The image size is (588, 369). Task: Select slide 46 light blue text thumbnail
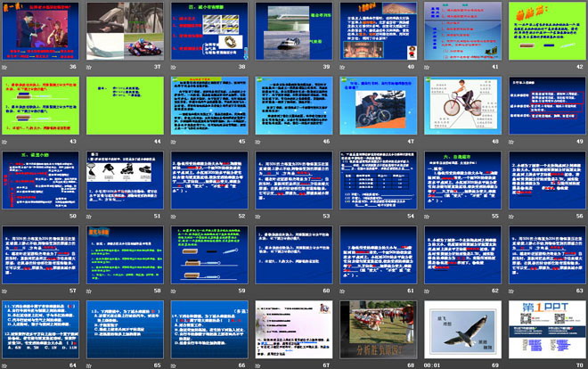pos(294,105)
